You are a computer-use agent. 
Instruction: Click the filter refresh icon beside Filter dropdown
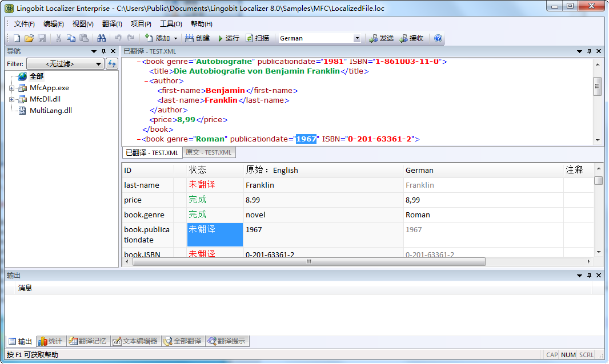(112, 64)
